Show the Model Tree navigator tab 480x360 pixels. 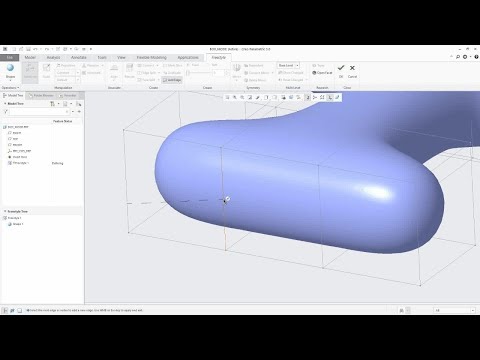pos(13,95)
